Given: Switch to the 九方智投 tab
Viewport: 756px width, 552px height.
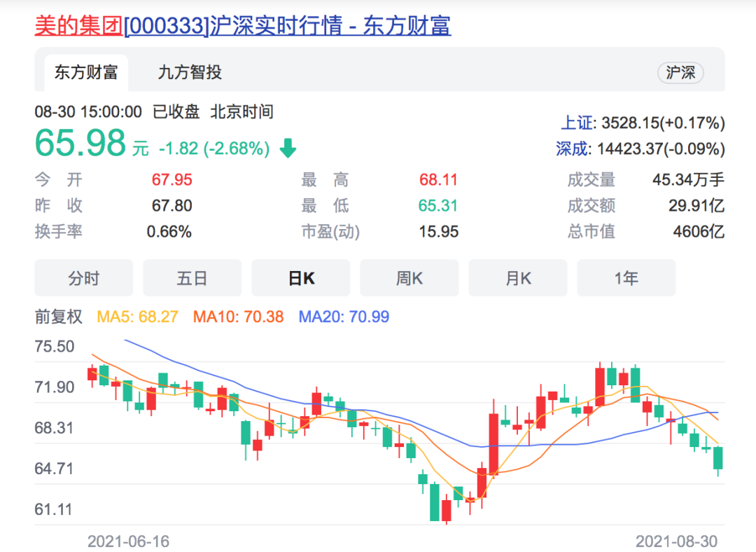Looking at the screenshot, I should pyautogui.click(x=190, y=72).
